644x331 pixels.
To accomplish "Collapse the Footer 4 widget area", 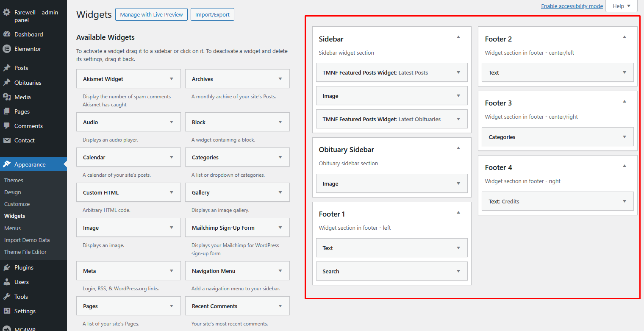I will [x=624, y=166].
